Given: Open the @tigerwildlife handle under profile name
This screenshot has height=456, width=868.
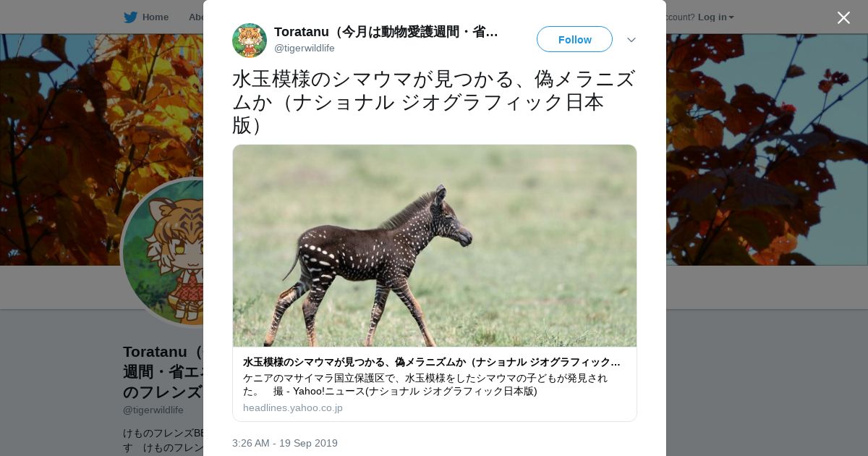Looking at the screenshot, I should point(153,410).
